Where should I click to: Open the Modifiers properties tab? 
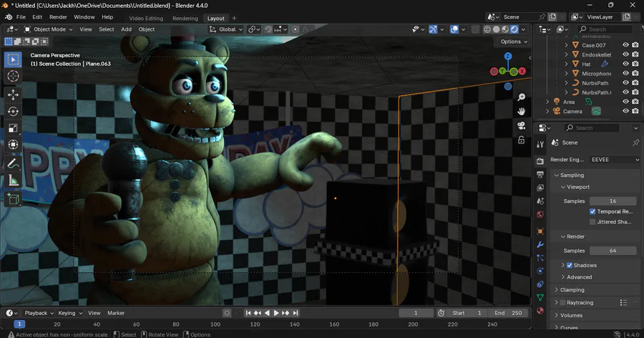pos(540,245)
